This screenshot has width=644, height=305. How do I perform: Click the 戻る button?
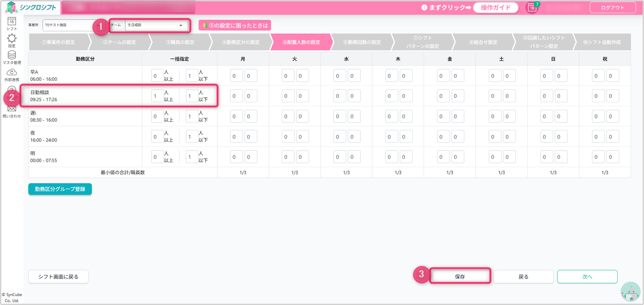[x=523, y=277]
